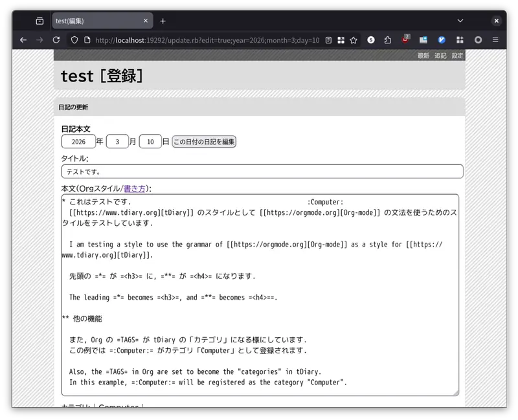
Task: Open the uBlock Origin extension icon
Action: pos(406,40)
